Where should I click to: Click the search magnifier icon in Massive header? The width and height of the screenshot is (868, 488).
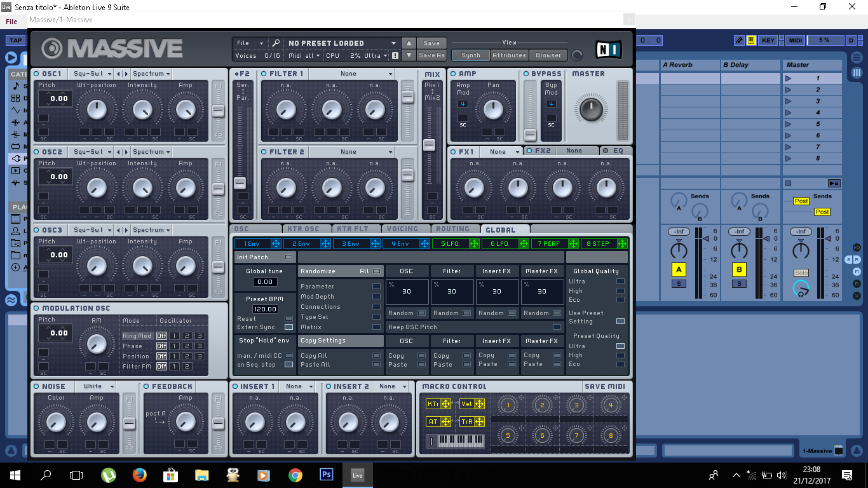(275, 43)
